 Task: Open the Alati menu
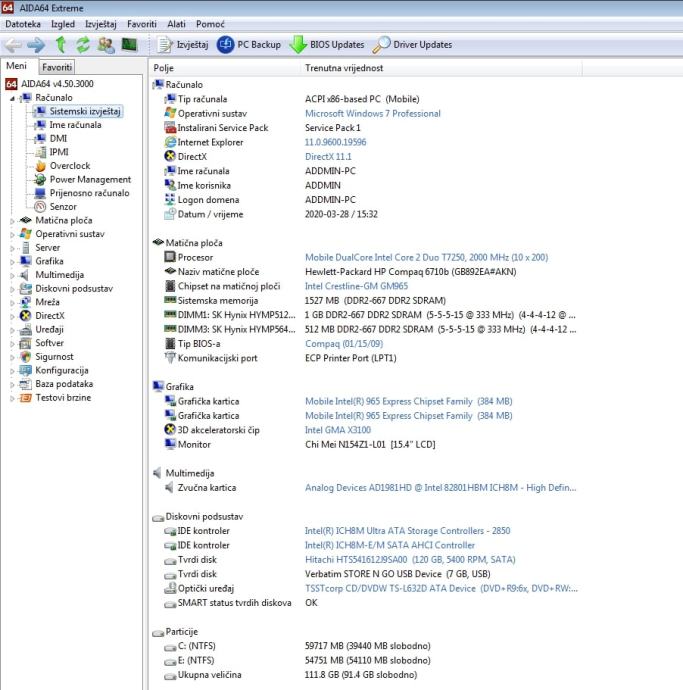pyautogui.click(x=176, y=23)
